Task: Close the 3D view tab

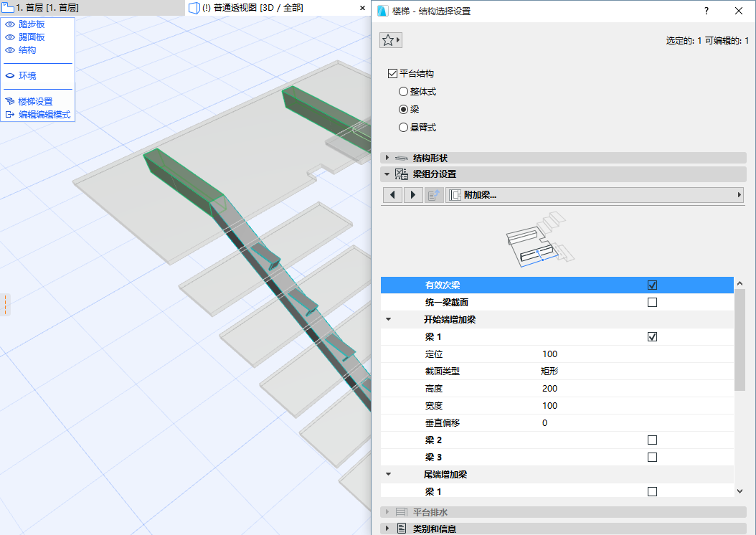Action: (x=362, y=8)
